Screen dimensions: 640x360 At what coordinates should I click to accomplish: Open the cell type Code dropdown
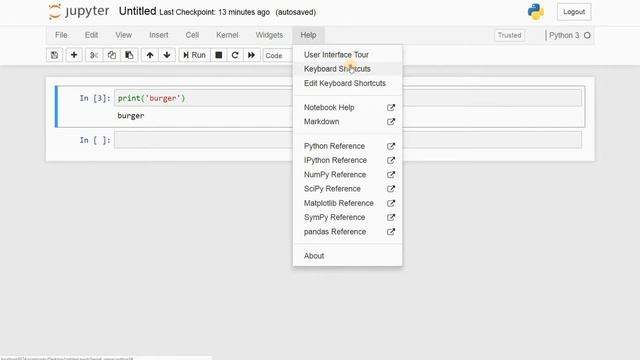278,56
